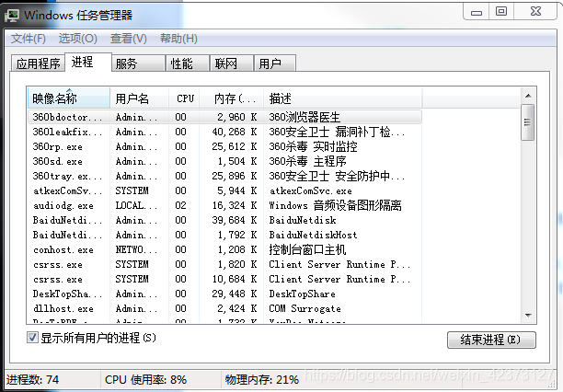Select the conhost.exe process
This screenshot has width=563, height=392.
(x=224, y=249)
